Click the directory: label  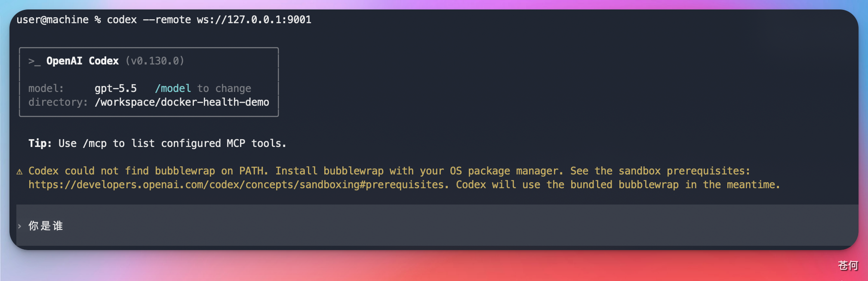point(58,102)
